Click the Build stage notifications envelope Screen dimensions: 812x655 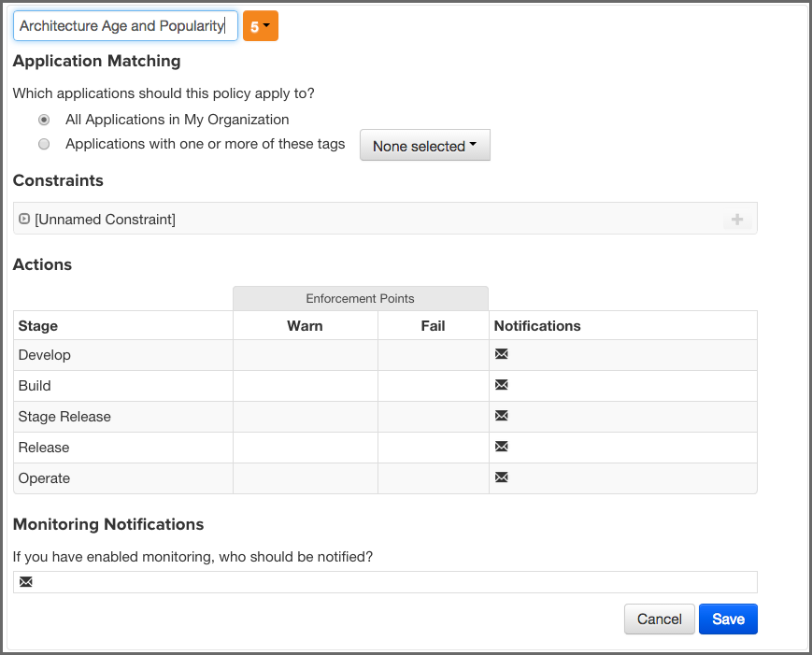[x=502, y=385]
